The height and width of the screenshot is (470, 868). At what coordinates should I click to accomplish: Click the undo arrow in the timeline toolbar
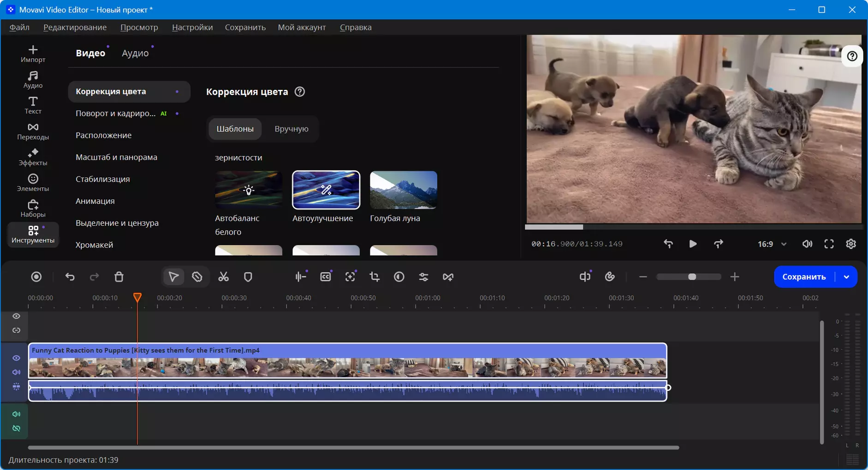pos(70,277)
